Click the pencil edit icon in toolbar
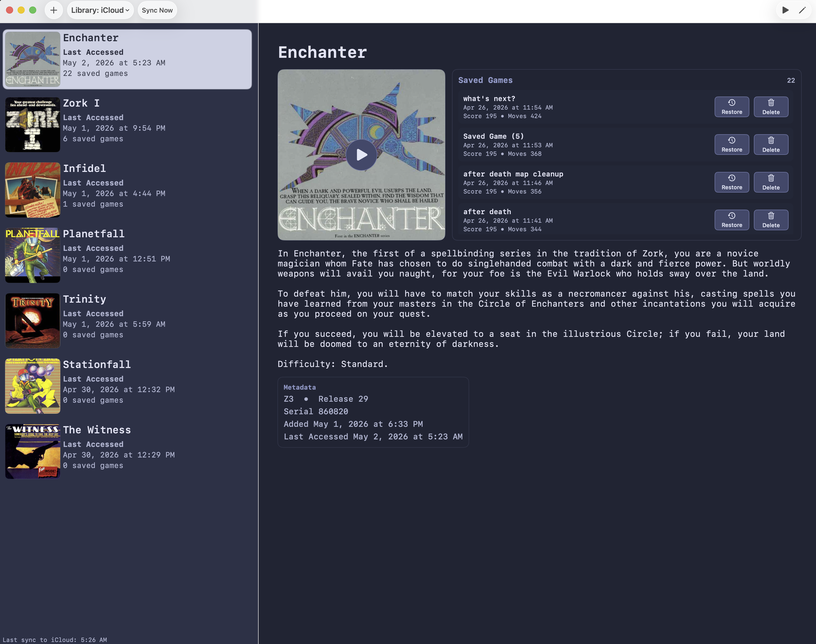 (802, 10)
